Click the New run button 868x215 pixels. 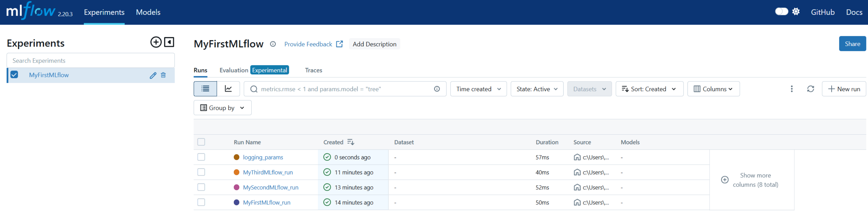[x=844, y=89]
